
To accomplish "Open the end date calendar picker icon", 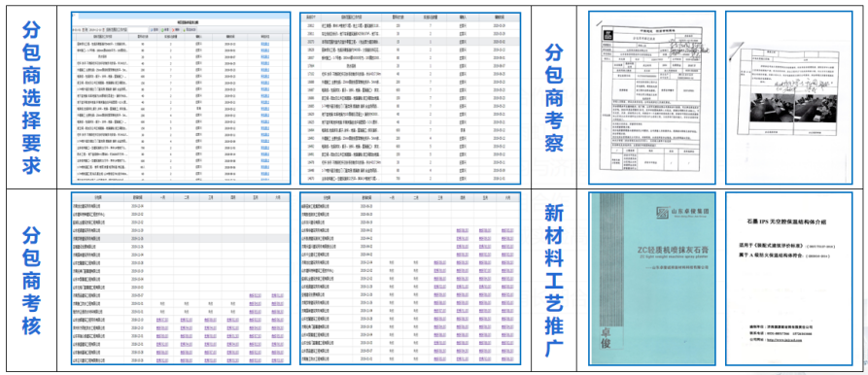I will [x=103, y=30].
